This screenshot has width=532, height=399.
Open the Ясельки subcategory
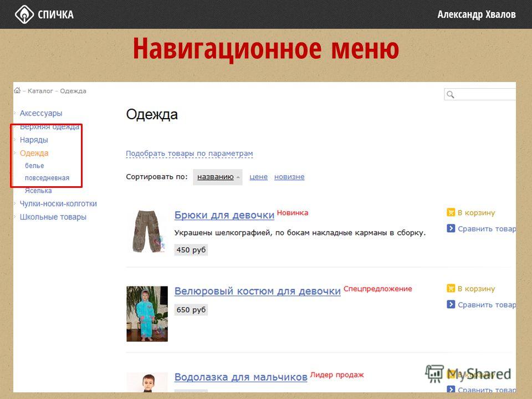coord(38,191)
